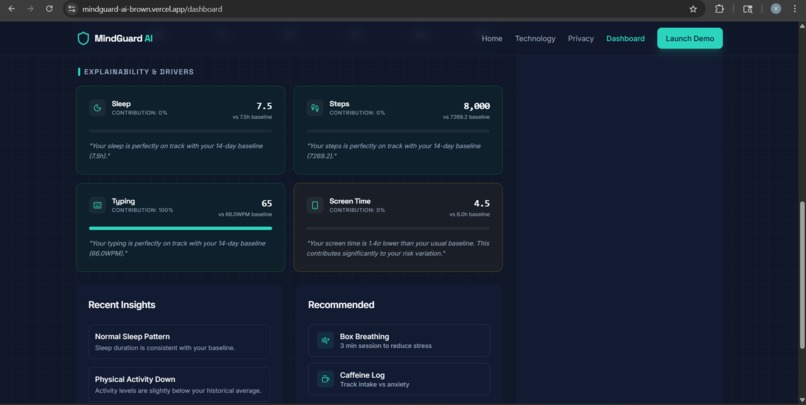Click the Typing explanation quote text
This screenshot has width=806, height=405.
pyautogui.click(x=177, y=248)
